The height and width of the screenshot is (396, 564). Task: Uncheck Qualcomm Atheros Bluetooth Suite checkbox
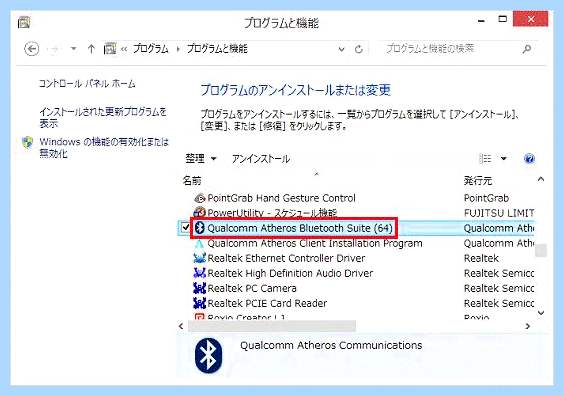(186, 227)
